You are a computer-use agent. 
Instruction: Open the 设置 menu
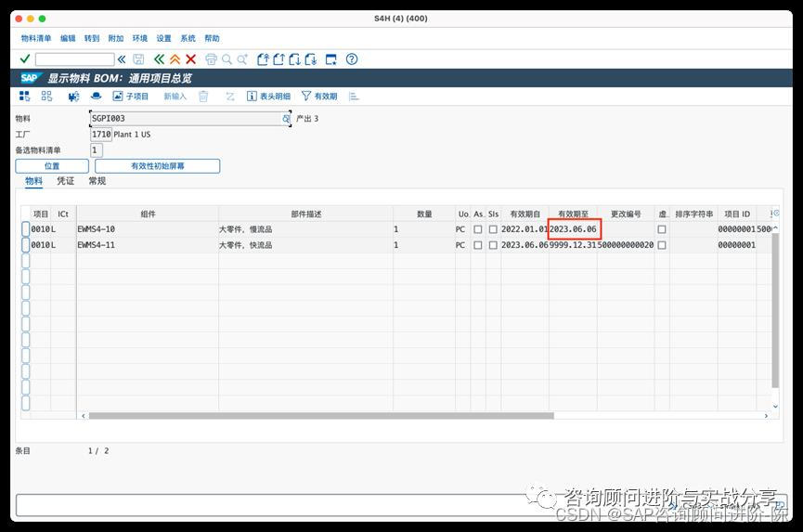[164, 38]
